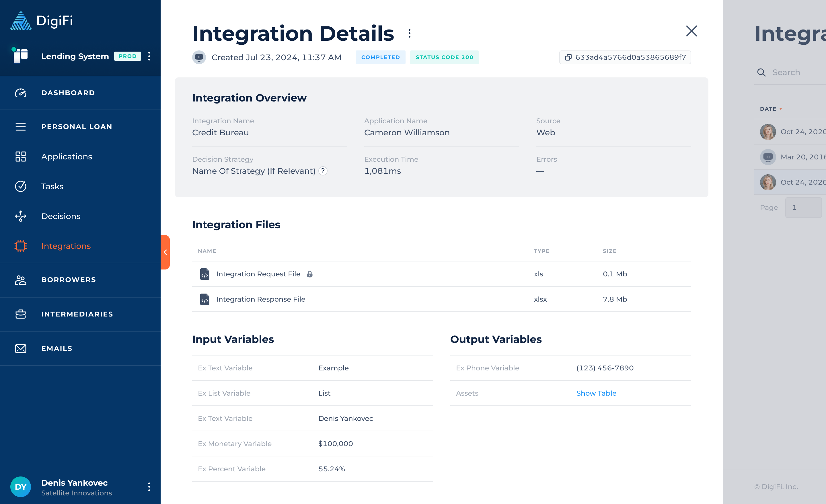
Task: Select the Integrations sidebar item
Action: point(66,246)
